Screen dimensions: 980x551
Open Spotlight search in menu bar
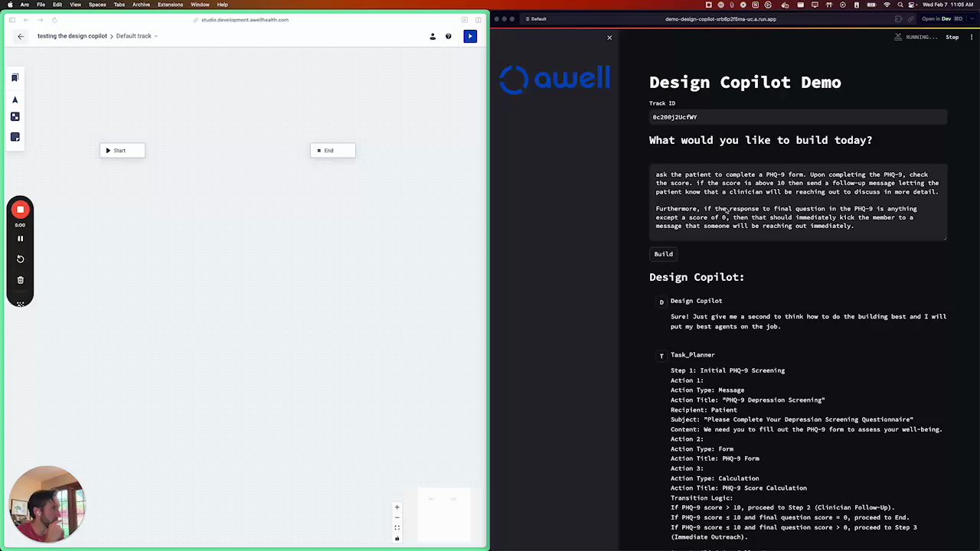[899, 5]
